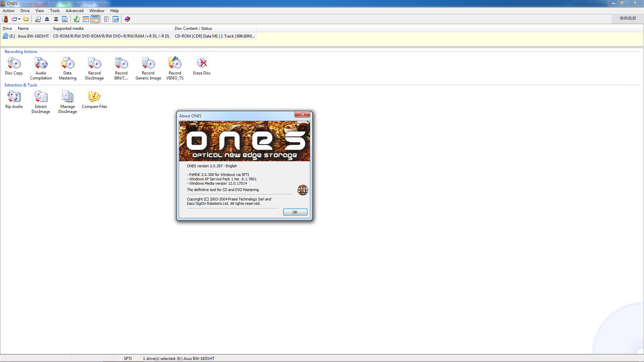The height and width of the screenshot is (362, 644).
Task: Click the purple help book icon
Action: [127, 19]
